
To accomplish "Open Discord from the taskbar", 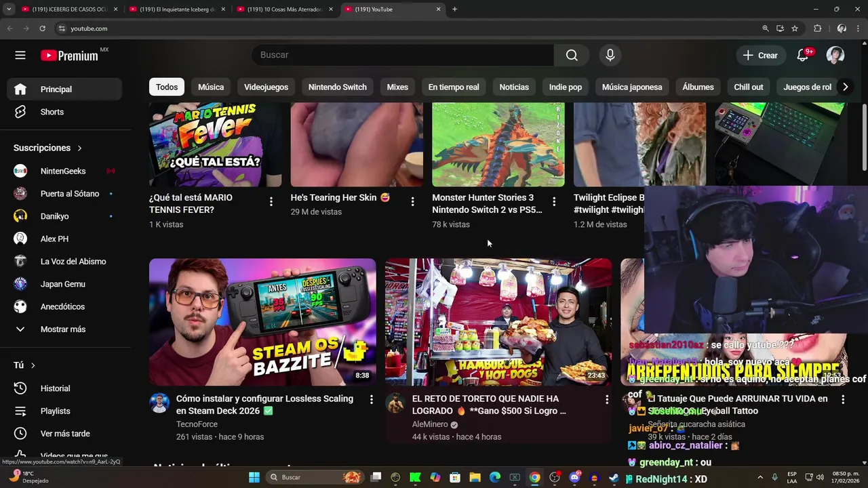I will 574,477.
